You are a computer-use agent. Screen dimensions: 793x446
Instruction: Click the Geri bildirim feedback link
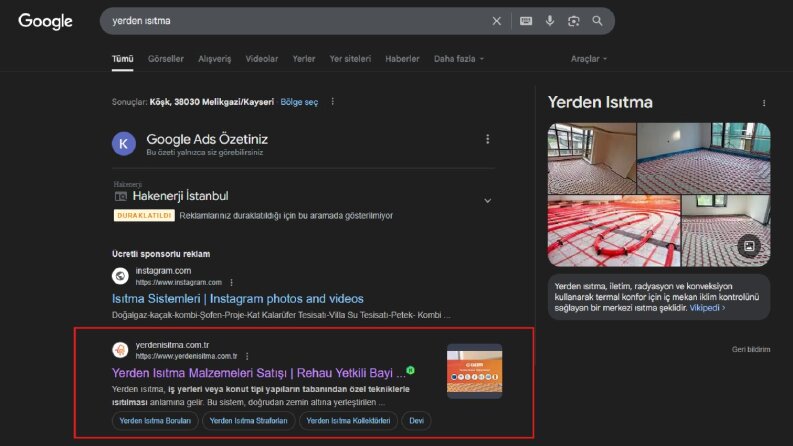pos(751,349)
